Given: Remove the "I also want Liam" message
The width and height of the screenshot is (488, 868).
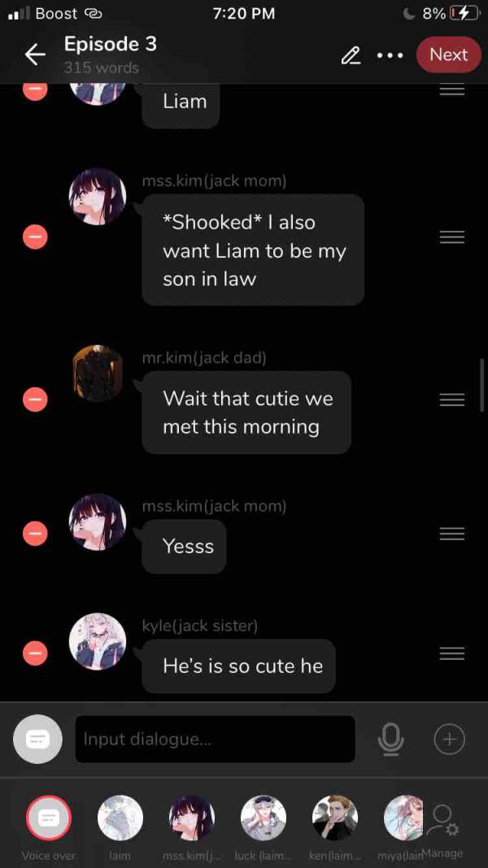Looking at the screenshot, I should [x=35, y=237].
